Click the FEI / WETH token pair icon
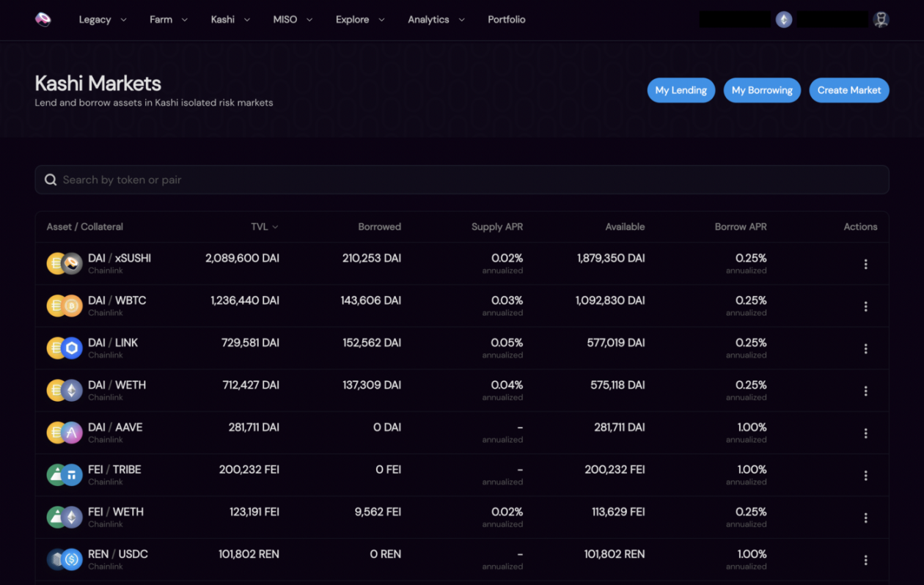 click(65, 518)
